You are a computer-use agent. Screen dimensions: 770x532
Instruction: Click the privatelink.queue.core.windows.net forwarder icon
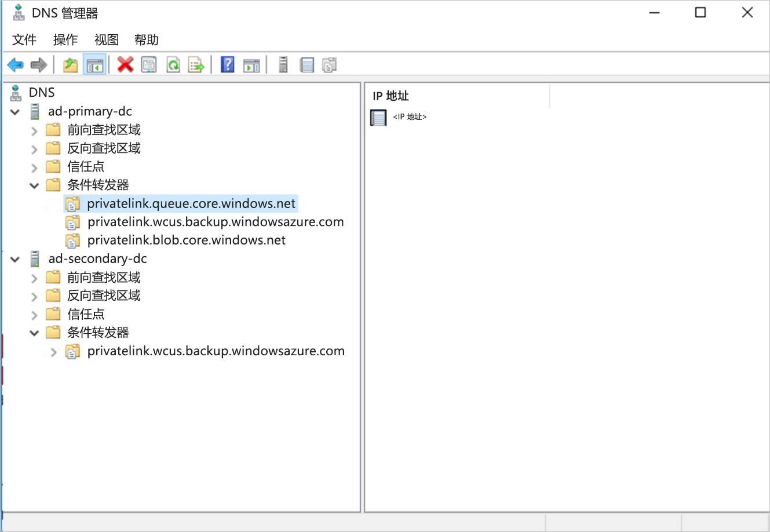(x=73, y=204)
